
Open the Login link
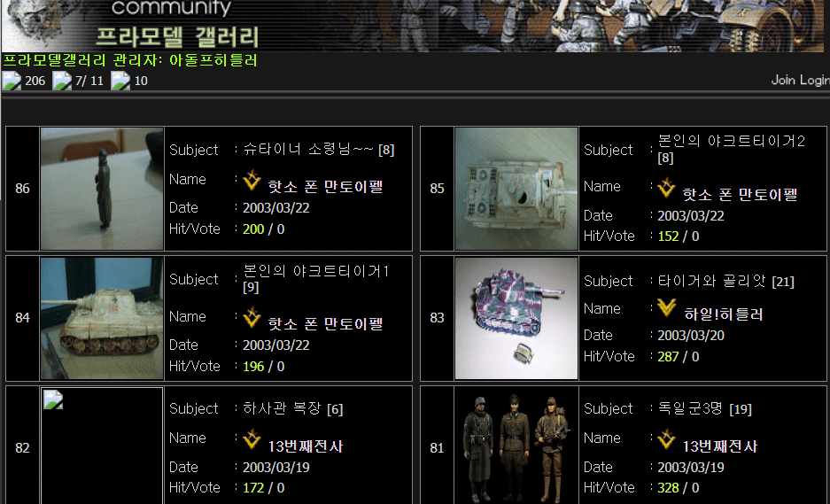(814, 80)
